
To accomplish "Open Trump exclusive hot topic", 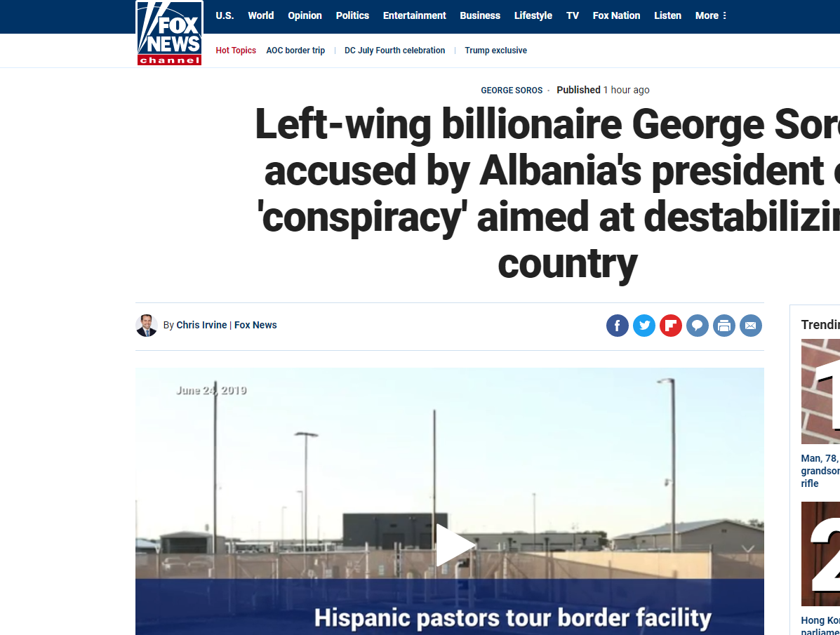I will pyautogui.click(x=495, y=51).
